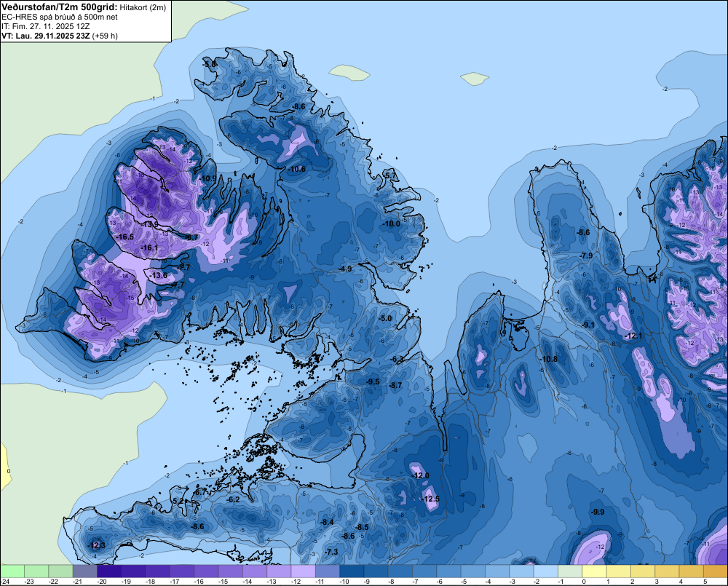728x586 pixels.
Task: Click the legend swatch between -20 and -19
Action: tap(109, 571)
